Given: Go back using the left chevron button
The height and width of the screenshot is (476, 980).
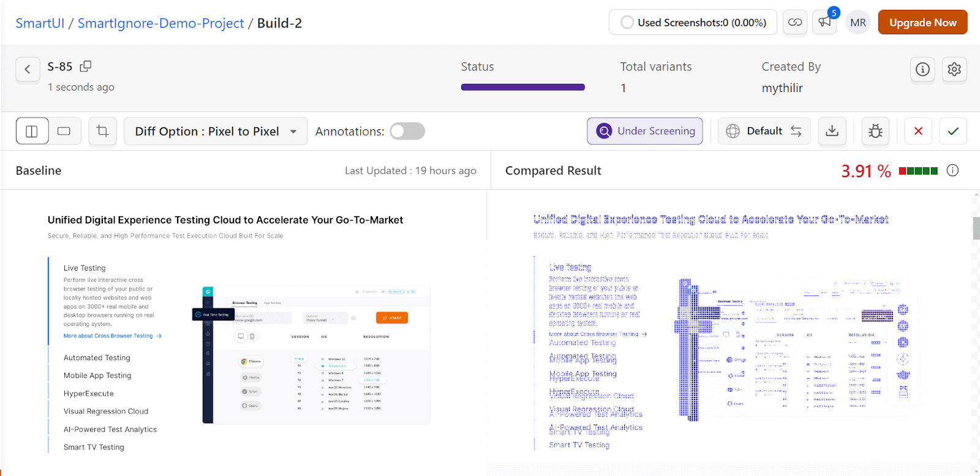Looking at the screenshot, I should point(28,70).
